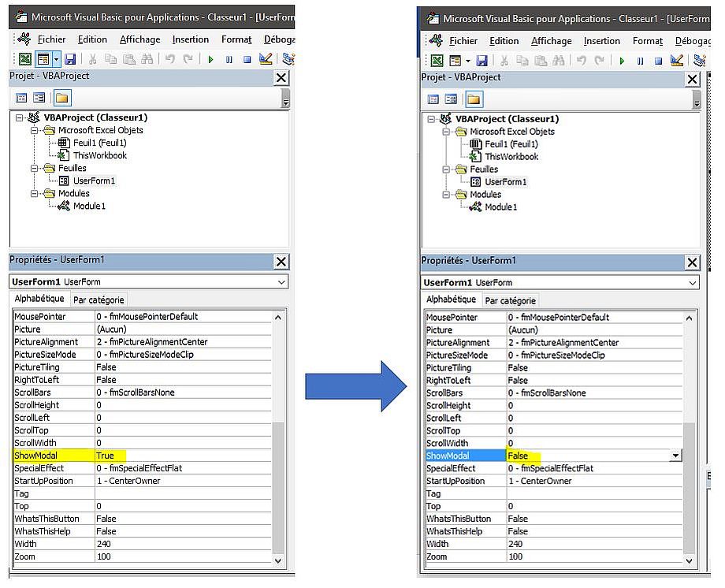The width and height of the screenshot is (725, 588).
Task: Collapse Microsoft Excel Objets node in right tree
Action: (x=447, y=132)
